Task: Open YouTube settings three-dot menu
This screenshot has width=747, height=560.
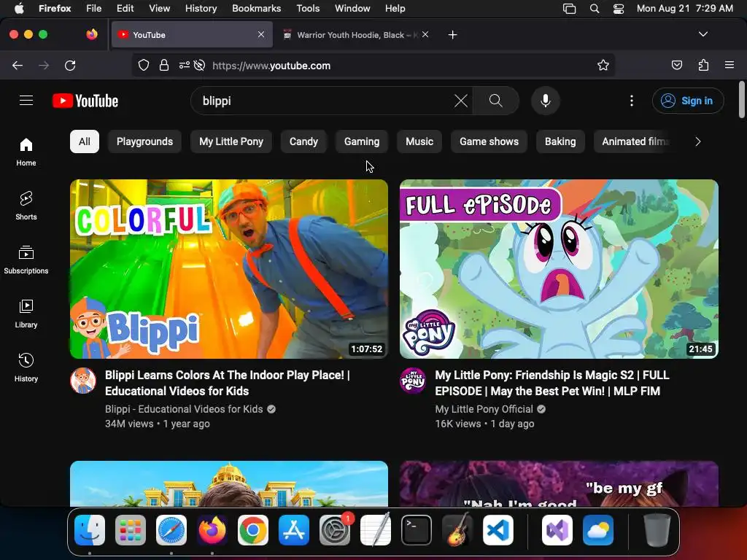Action: [632, 101]
